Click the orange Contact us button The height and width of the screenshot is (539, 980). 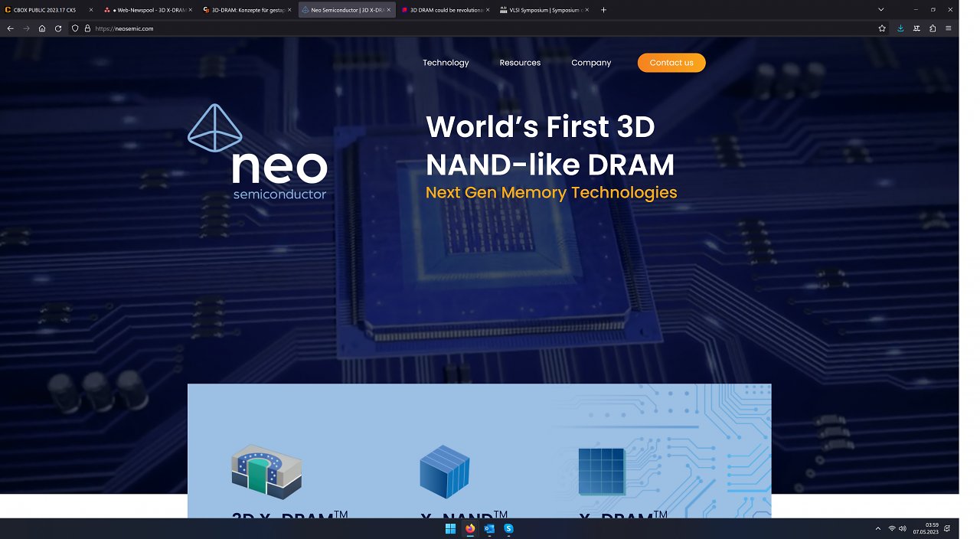671,63
